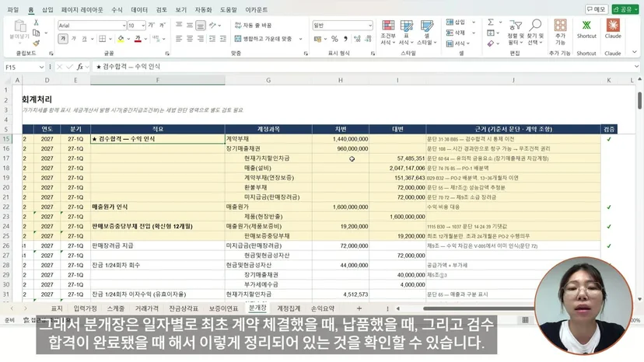Open the Delete cells (삭제) dropdown arrow
Image resolution: width=644 pixels, height=362 pixels.
click(474, 33)
